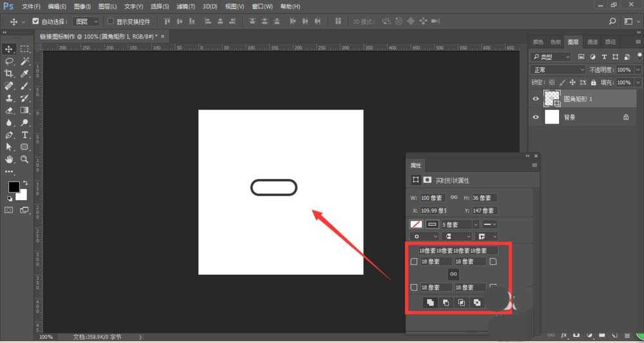The height and width of the screenshot is (343, 644).
Task: Click the link corner radius icon
Action: click(453, 274)
